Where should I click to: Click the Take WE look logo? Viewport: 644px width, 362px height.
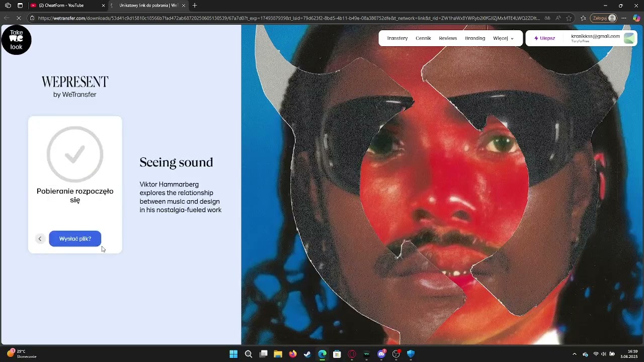pos(16,40)
